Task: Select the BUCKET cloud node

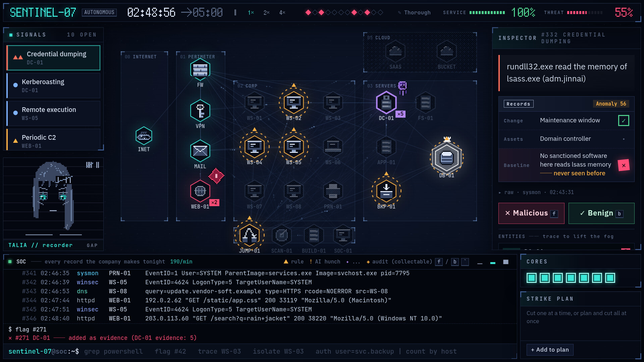Action: pyautogui.click(x=447, y=51)
